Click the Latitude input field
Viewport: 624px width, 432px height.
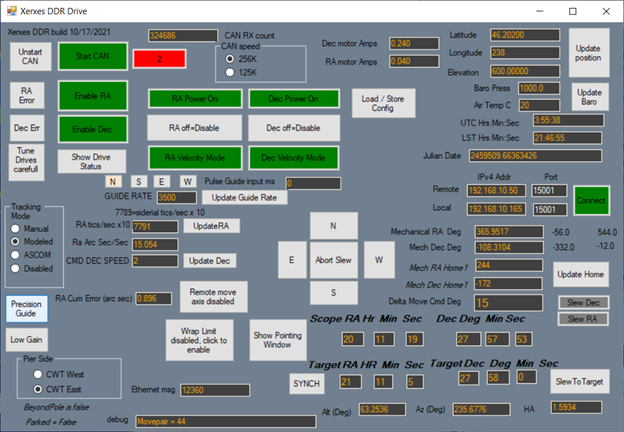[x=525, y=35]
